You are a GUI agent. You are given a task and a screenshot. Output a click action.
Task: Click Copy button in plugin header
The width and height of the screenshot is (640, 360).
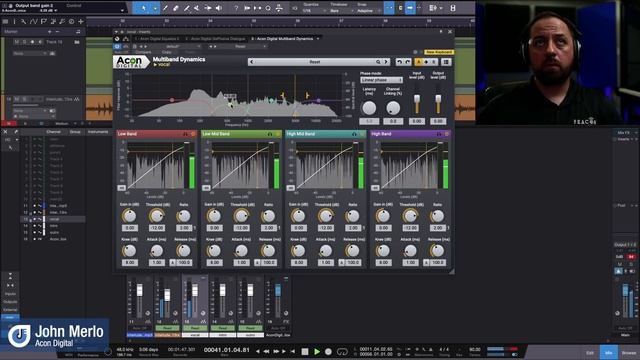[x=167, y=52]
